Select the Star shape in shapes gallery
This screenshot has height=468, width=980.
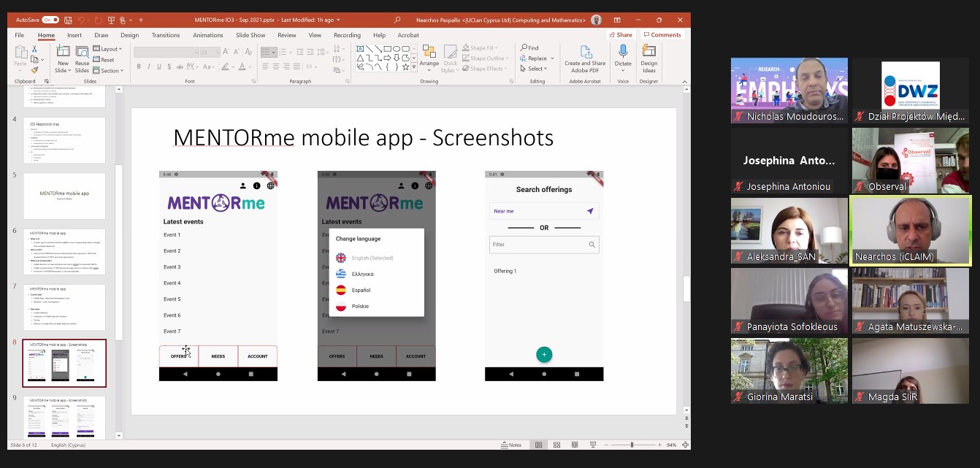pyautogui.click(x=406, y=66)
